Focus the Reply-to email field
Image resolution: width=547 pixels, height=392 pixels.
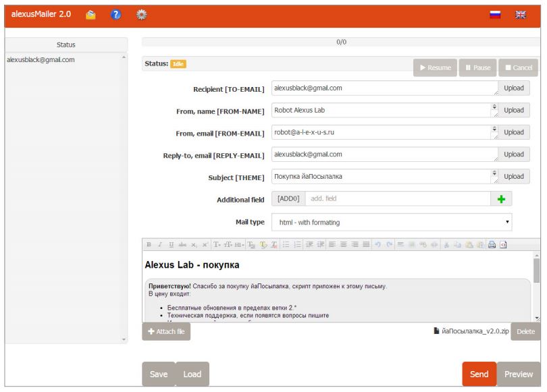pyautogui.click(x=385, y=155)
